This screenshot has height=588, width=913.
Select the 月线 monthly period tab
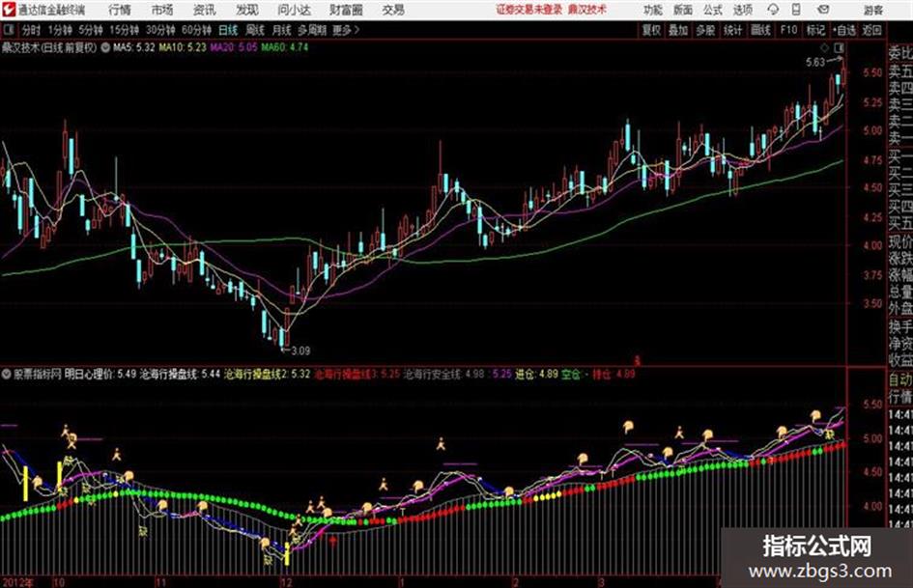pyautogui.click(x=282, y=30)
